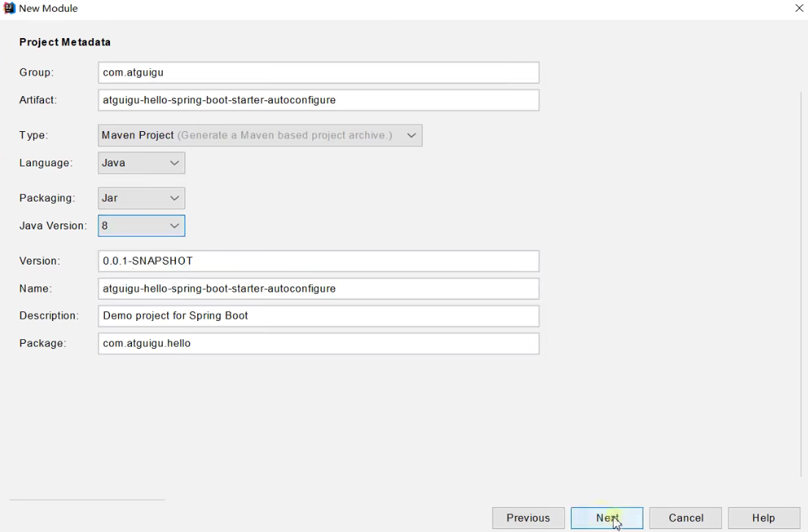Open the Type dropdown (Maven Project)
Screen dimensions: 808x532
tap(260, 136)
